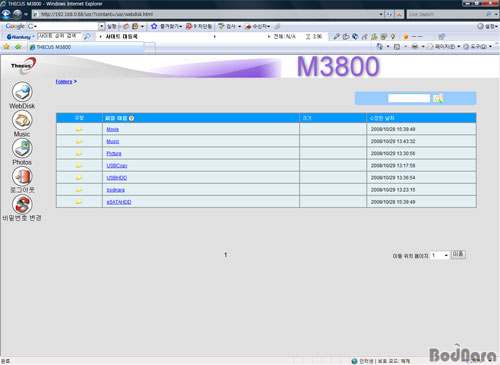Click the browser back arrow button
Screen dimensions: 500x365
point(6,14)
